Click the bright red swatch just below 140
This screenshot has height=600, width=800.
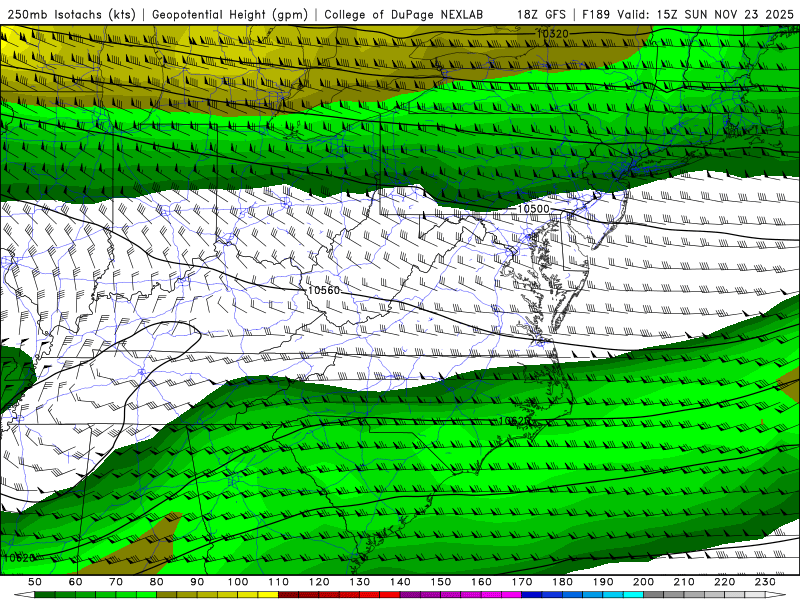point(390,595)
